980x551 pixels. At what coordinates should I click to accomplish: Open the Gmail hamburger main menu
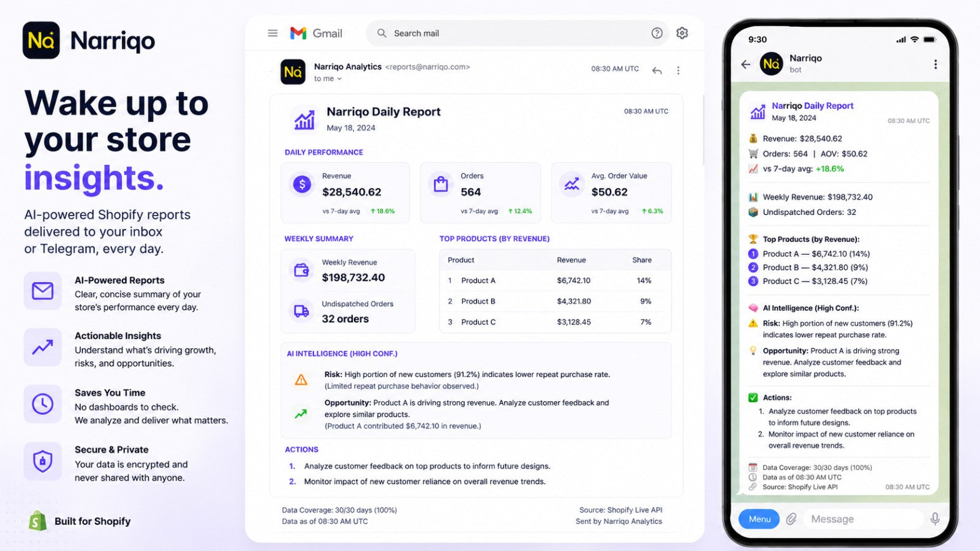click(x=273, y=33)
